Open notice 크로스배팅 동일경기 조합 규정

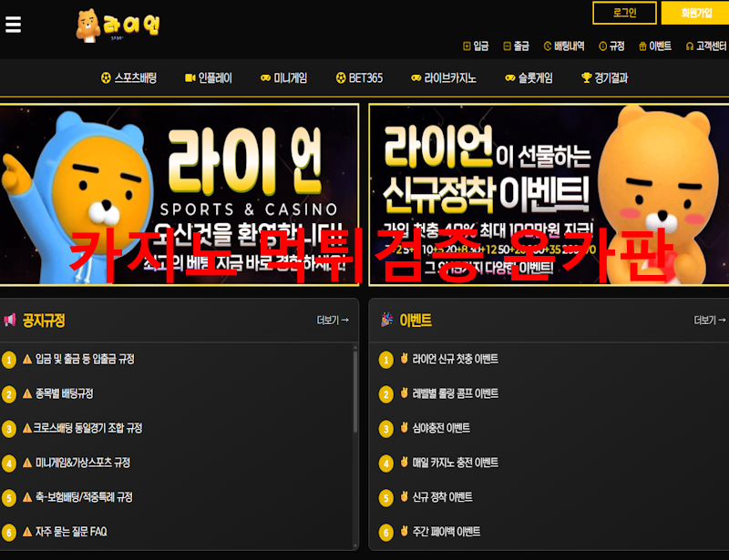[x=87, y=428]
